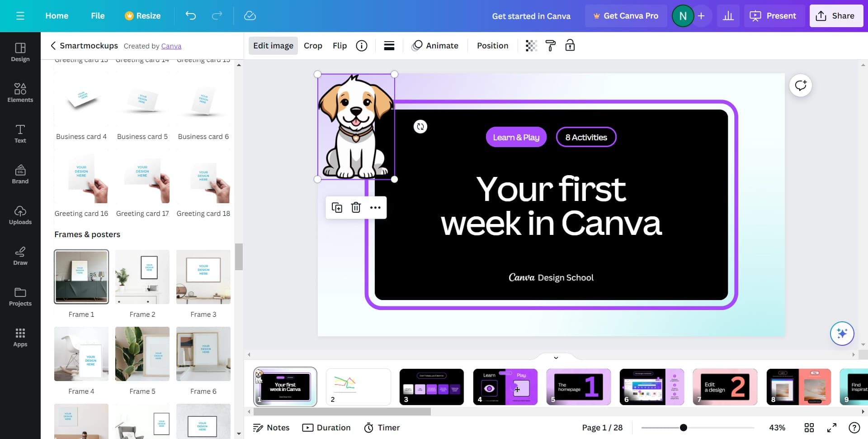Toggle the lock icon in toolbar
This screenshot has width=868, height=439.
570,46
